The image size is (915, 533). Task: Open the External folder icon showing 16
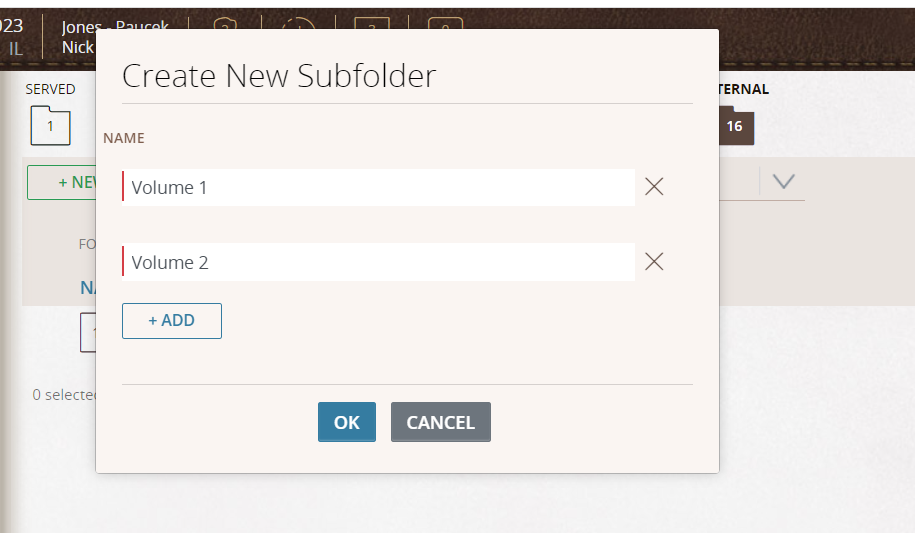tap(735, 126)
